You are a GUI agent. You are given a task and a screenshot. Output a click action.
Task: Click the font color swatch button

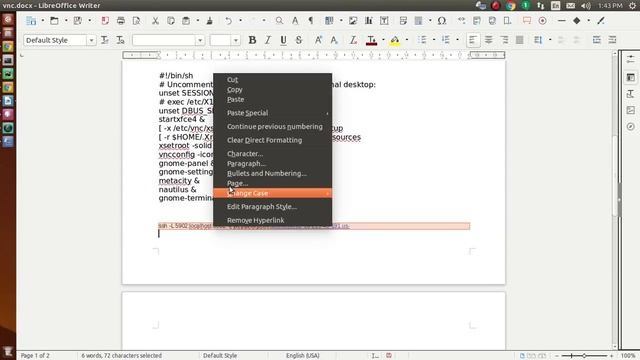(371, 40)
